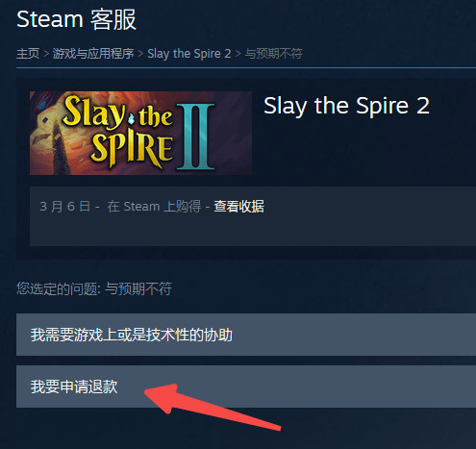The image size is (476, 449).
Task: Open 游戏与应用程序 breadcrumb link
Action: click(93, 54)
